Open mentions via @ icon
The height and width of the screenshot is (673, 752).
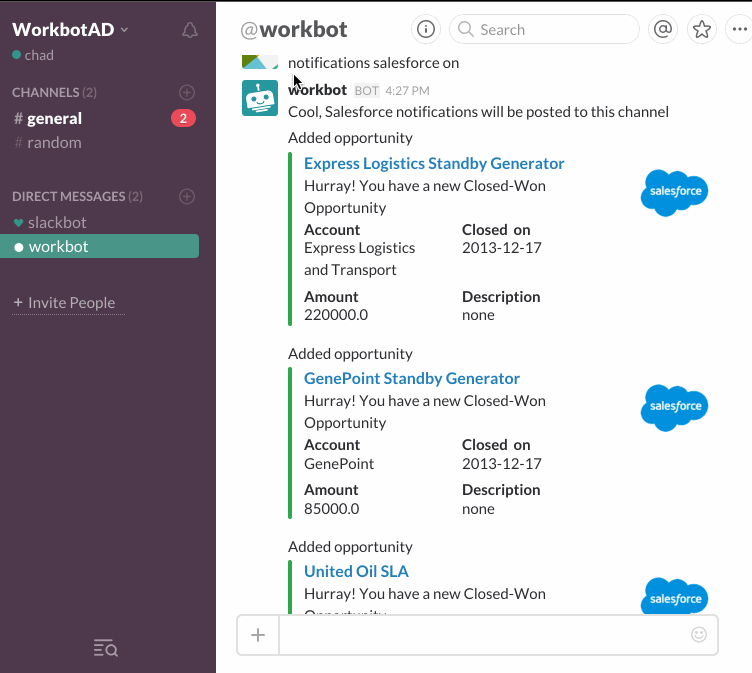click(662, 29)
